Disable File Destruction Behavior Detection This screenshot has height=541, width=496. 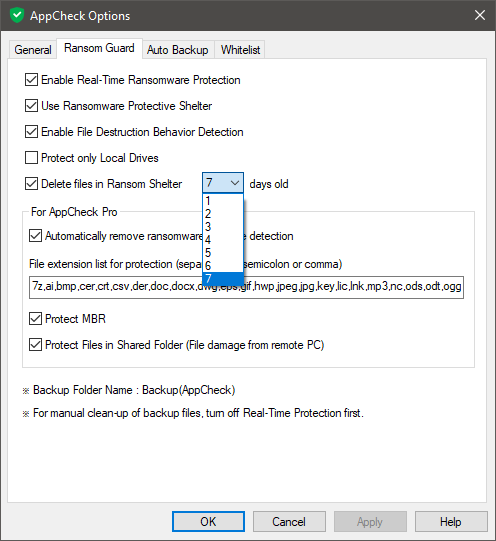31,132
